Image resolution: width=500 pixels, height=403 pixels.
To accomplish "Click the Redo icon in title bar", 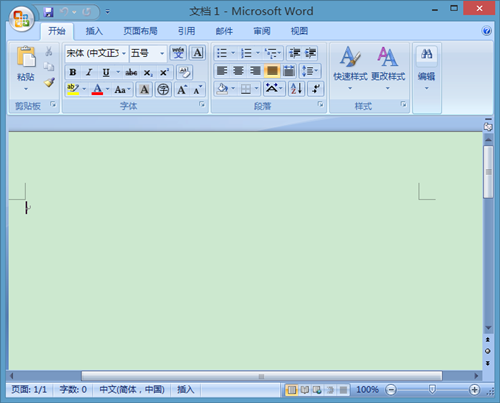I will [x=87, y=12].
